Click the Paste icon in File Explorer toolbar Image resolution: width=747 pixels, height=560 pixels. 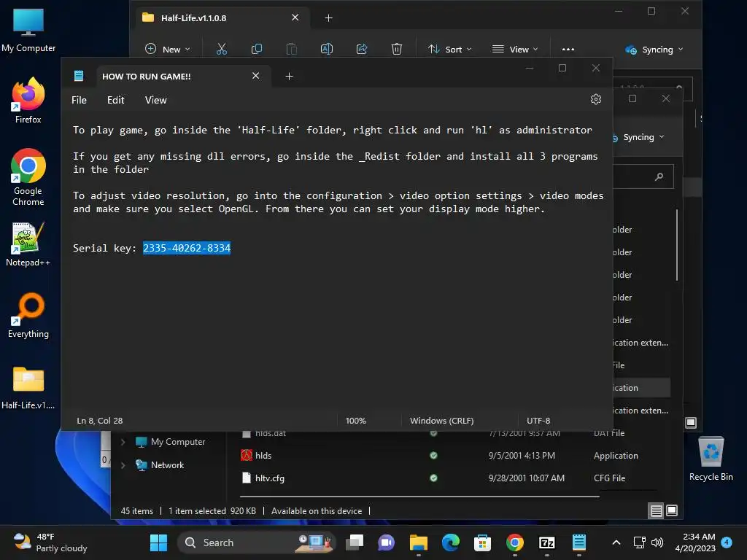pos(292,49)
